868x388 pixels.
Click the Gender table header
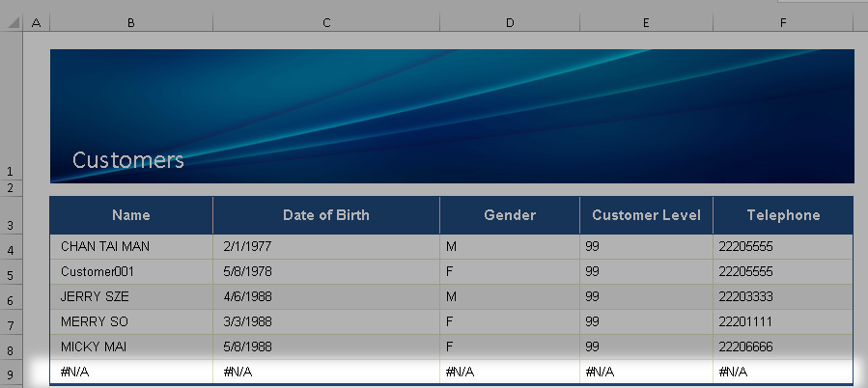click(x=509, y=215)
